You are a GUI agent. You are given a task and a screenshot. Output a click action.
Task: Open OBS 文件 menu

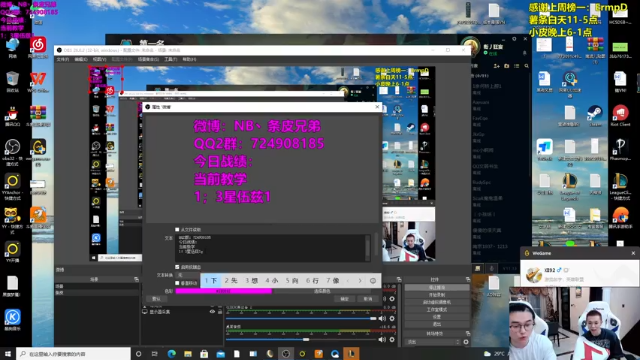click(62, 59)
